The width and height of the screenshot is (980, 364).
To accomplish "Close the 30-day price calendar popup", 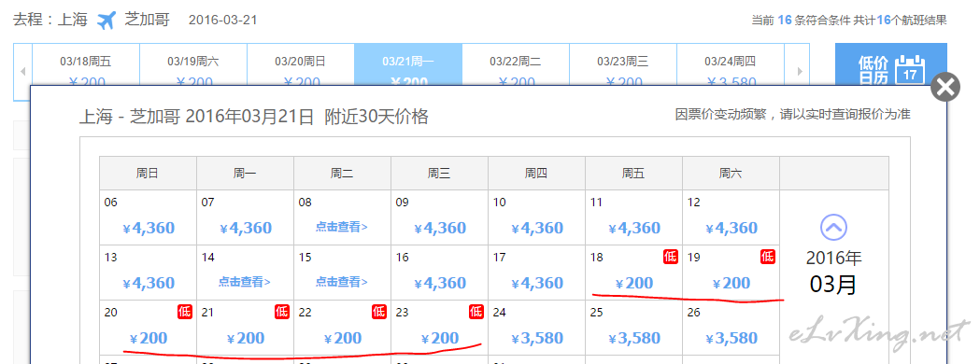I will [945, 88].
